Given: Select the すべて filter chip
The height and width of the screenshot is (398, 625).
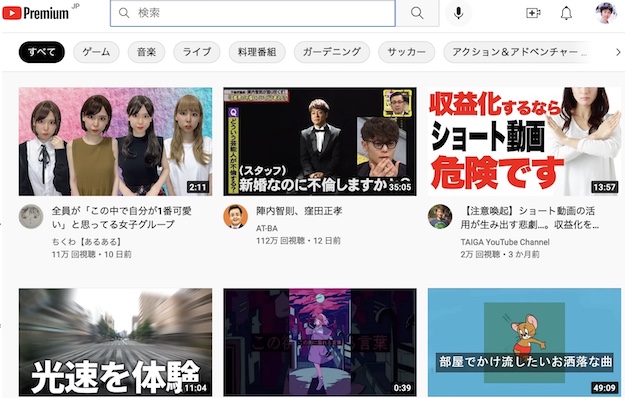Looking at the screenshot, I should point(41,52).
